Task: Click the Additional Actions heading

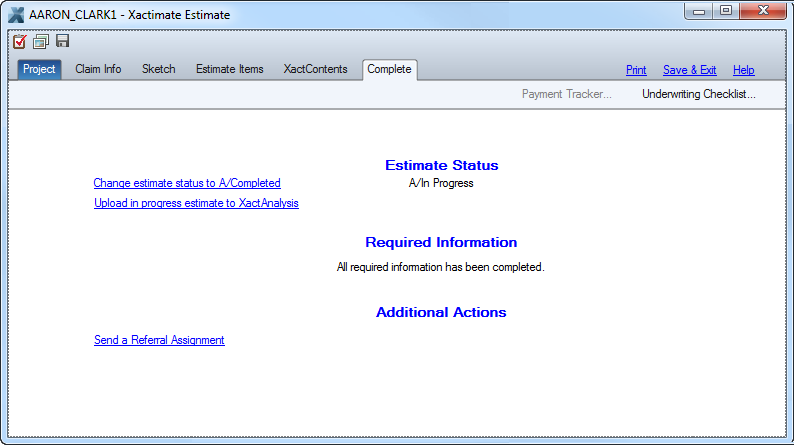Action: tap(441, 312)
